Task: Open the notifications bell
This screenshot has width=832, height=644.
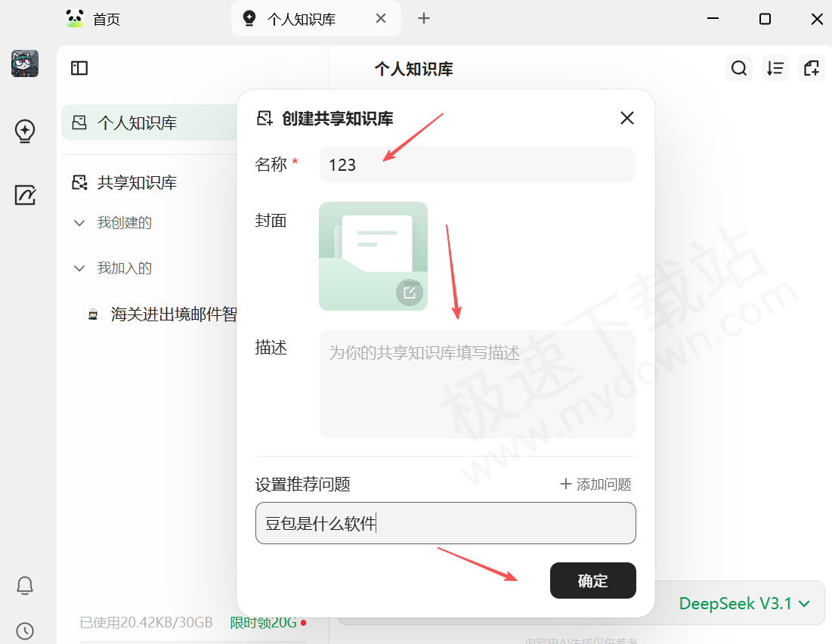Action: pyautogui.click(x=25, y=585)
